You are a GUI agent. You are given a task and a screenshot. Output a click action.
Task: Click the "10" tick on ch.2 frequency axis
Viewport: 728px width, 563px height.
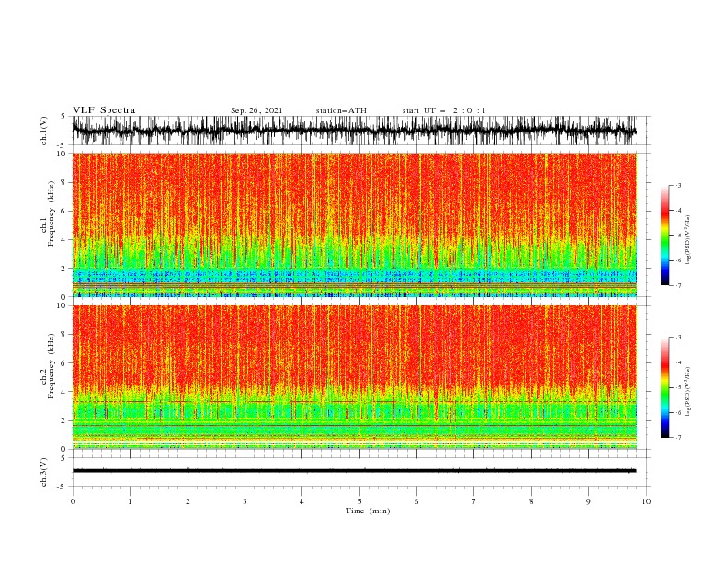[63, 305]
